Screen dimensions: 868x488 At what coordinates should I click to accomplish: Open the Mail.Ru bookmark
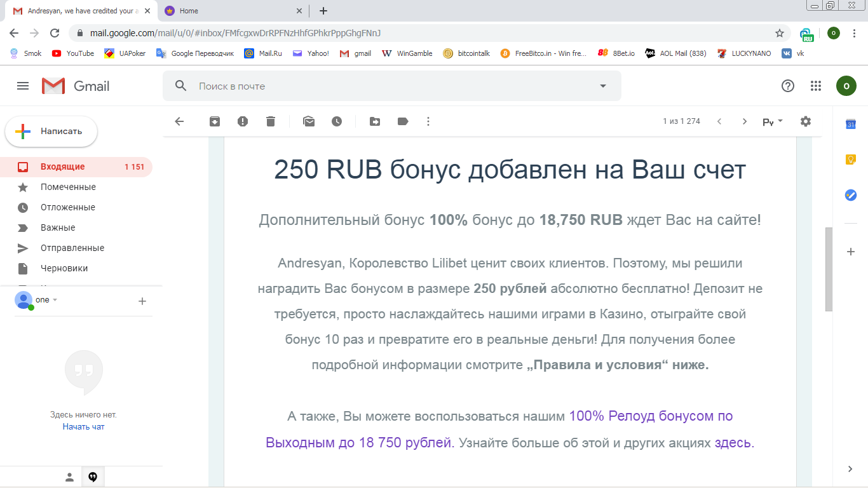point(263,53)
